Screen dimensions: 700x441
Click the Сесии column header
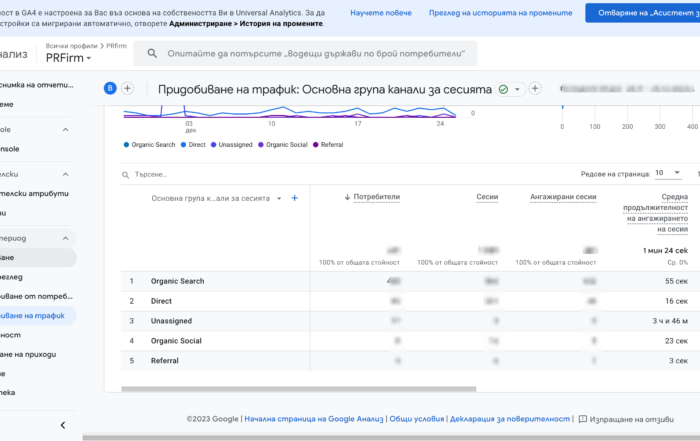tap(487, 197)
